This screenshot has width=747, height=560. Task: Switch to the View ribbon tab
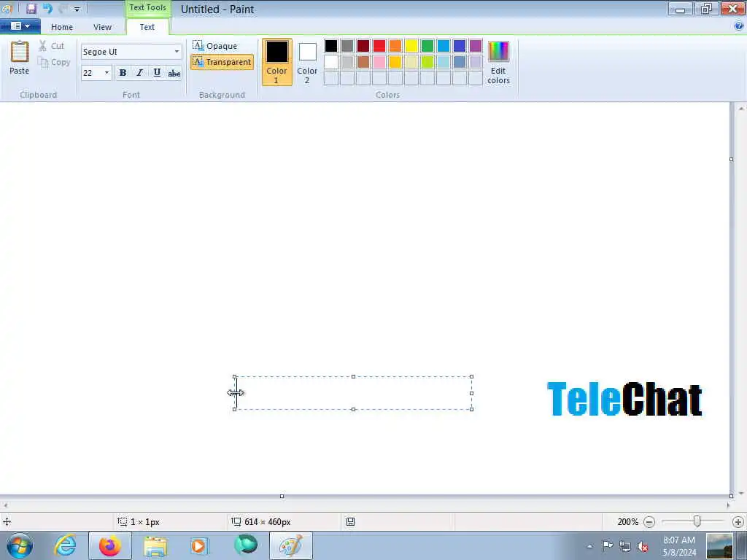(x=102, y=27)
